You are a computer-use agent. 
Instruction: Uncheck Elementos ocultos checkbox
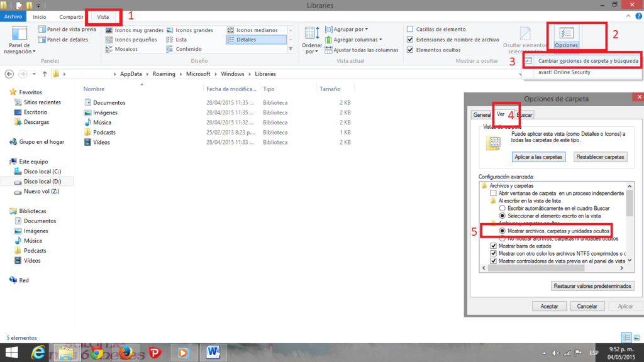(410, 50)
